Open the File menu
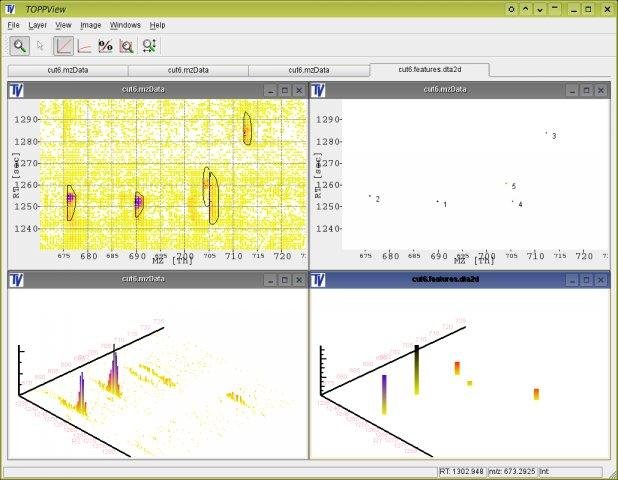 (13, 25)
